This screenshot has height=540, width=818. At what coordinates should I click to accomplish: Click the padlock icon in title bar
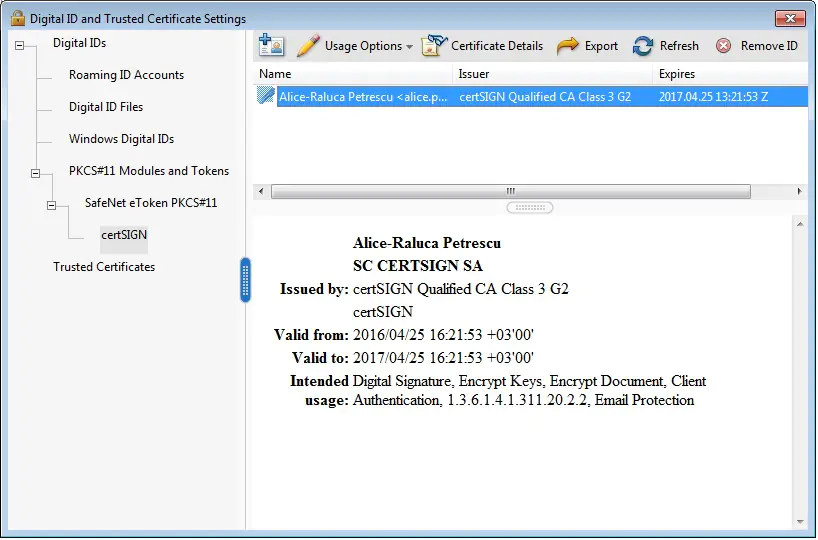(x=17, y=18)
